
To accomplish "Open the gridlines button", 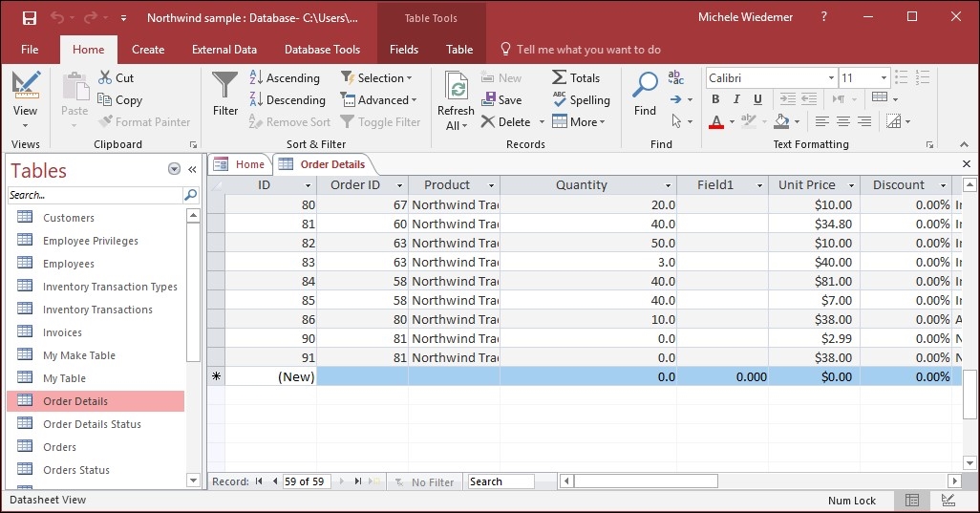I will [880, 98].
